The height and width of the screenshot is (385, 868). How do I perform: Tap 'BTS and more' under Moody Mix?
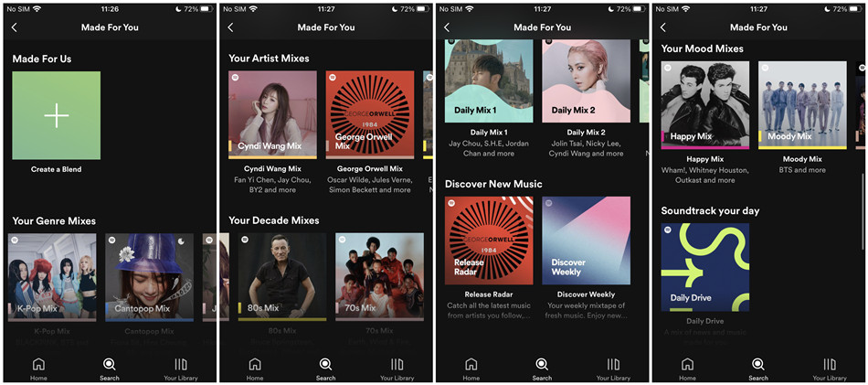pyautogui.click(x=803, y=170)
